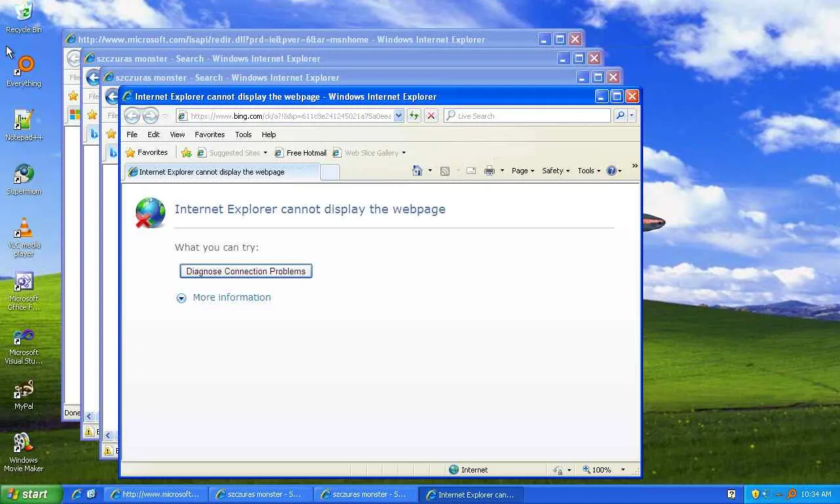The image size is (840, 504).
Task: Expand the Web Slice Gallery dropdown
Action: 404,153
